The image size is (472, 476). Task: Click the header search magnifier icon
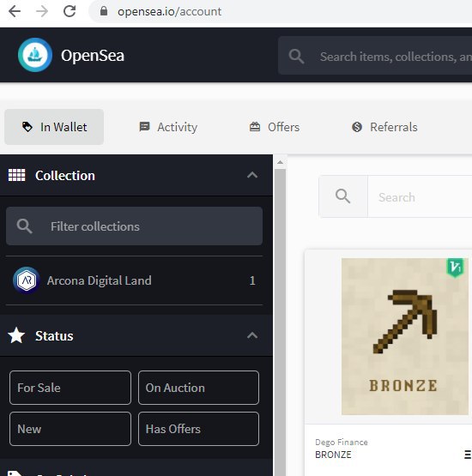[296, 56]
